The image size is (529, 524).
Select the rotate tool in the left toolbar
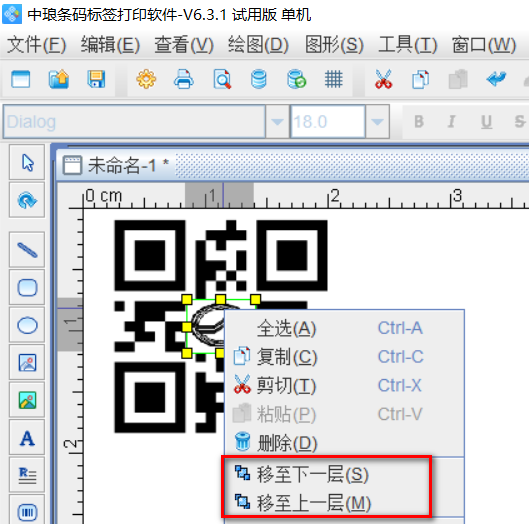pyautogui.click(x=27, y=200)
